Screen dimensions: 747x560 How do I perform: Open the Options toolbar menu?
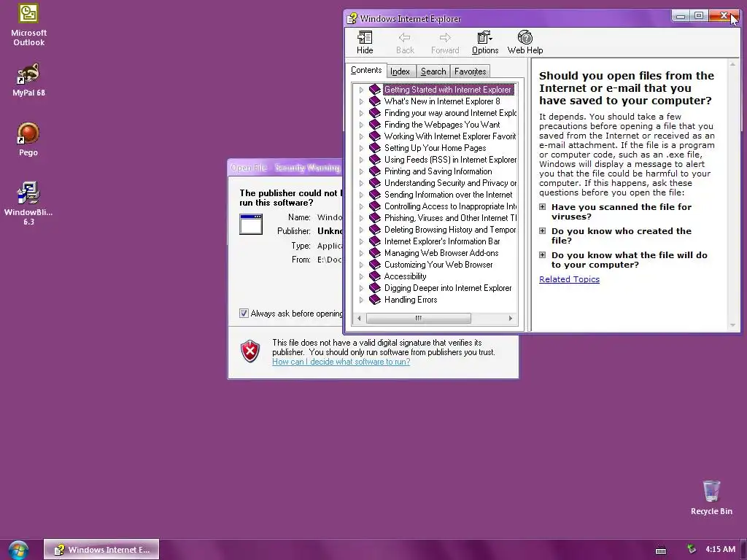click(485, 42)
